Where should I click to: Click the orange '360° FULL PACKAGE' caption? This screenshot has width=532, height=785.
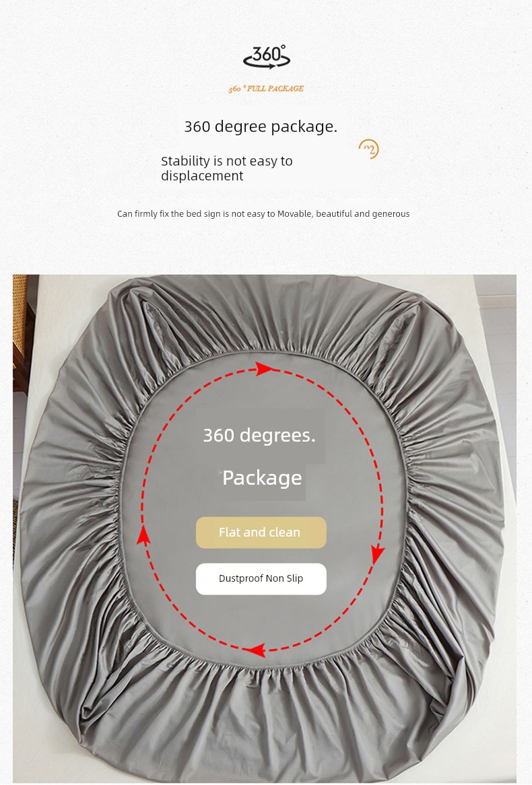coord(266,89)
